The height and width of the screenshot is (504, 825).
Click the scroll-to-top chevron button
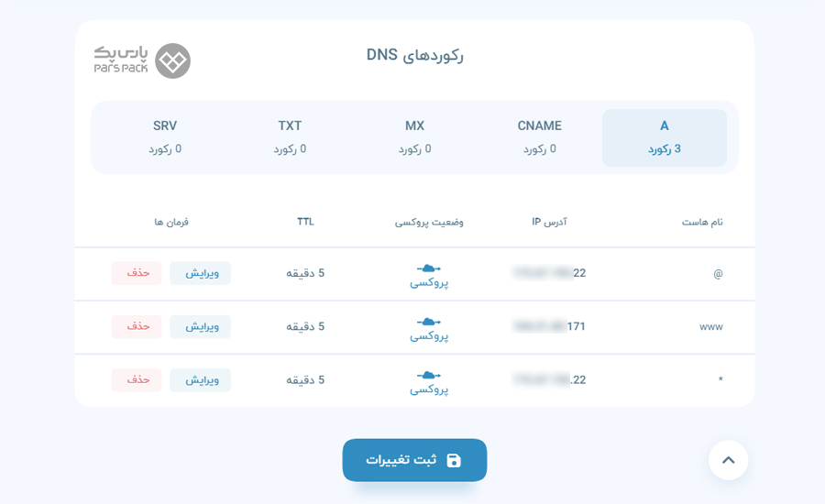[x=728, y=460]
